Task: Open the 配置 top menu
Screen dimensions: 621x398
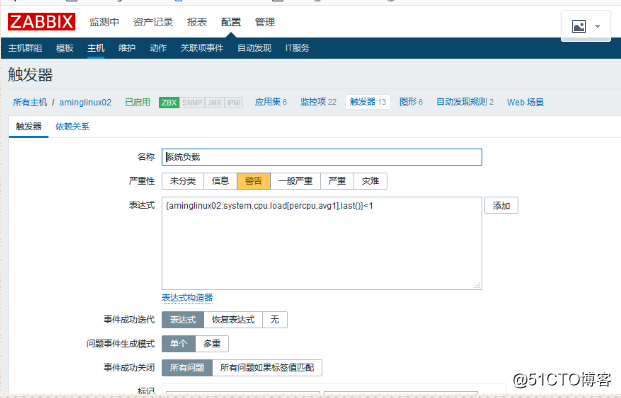Action: pos(231,22)
